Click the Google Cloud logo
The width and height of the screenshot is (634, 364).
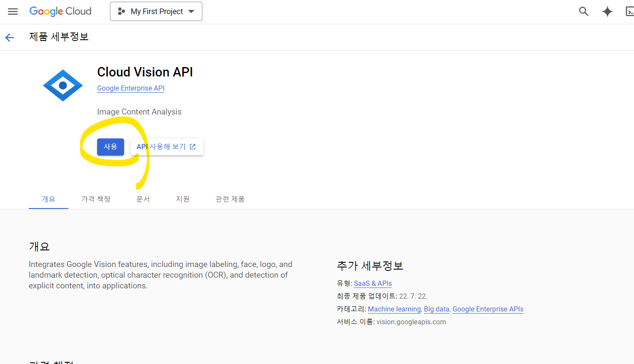(60, 12)
